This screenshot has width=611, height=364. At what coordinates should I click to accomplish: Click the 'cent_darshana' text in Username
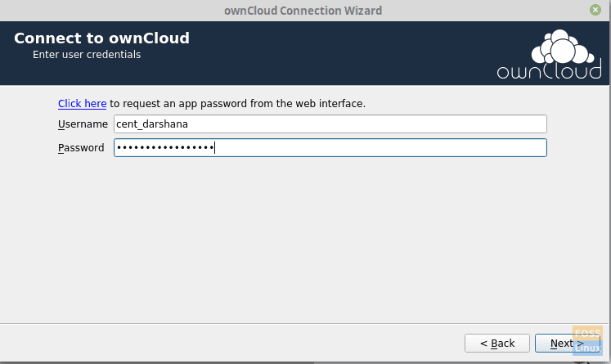point(152,124)
